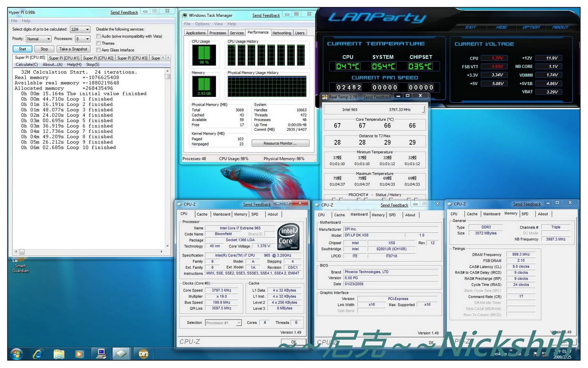The image size is (588, 368).
Task: Open Hyper PI File menu
Action: (14, 20)
